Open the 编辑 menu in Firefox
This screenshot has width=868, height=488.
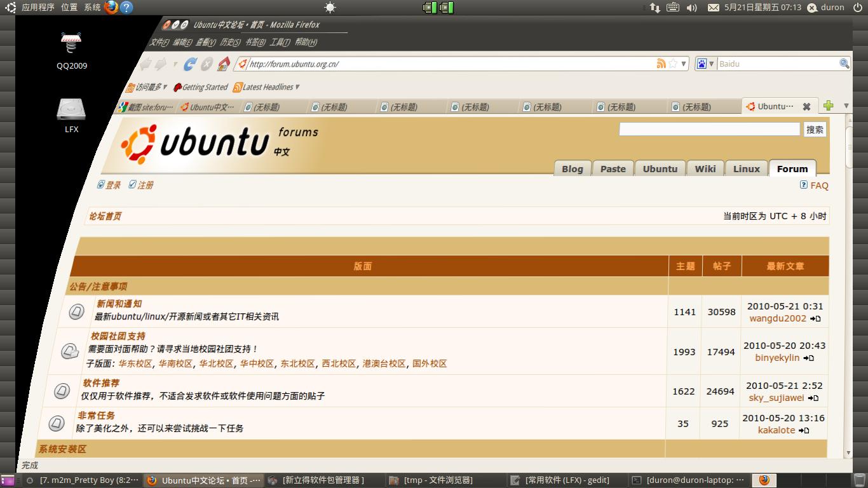click(182, 43)
